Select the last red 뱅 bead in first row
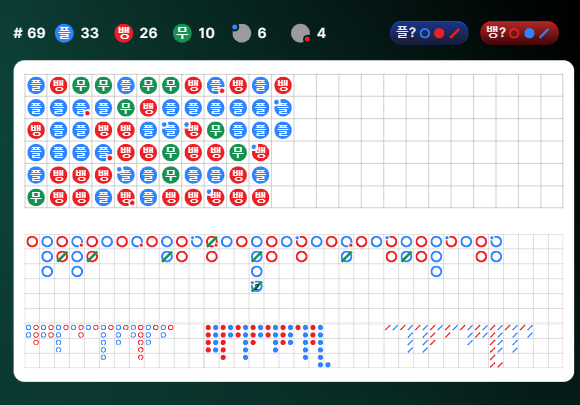 point(283,85)
